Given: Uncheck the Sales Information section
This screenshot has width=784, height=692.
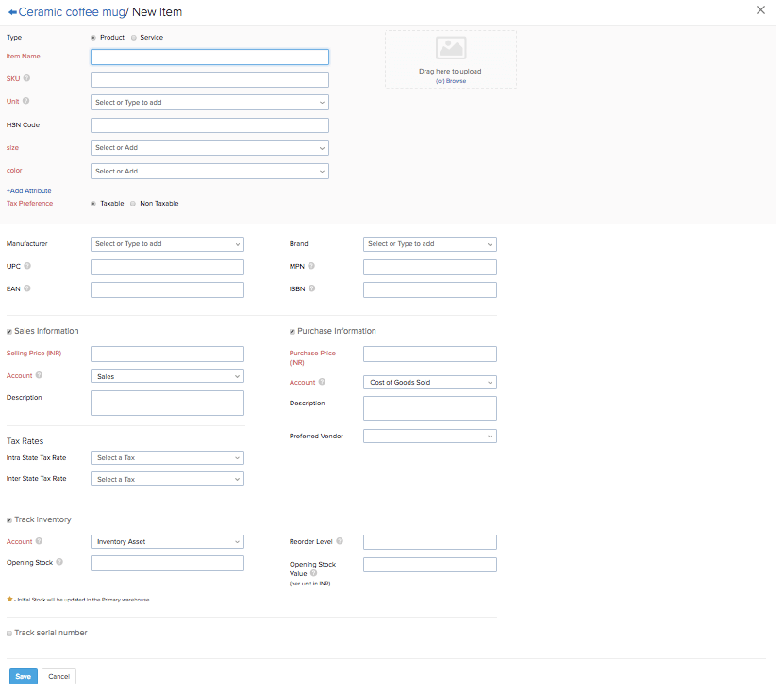Looking at the screenshot, I should (x=8, y=331).
